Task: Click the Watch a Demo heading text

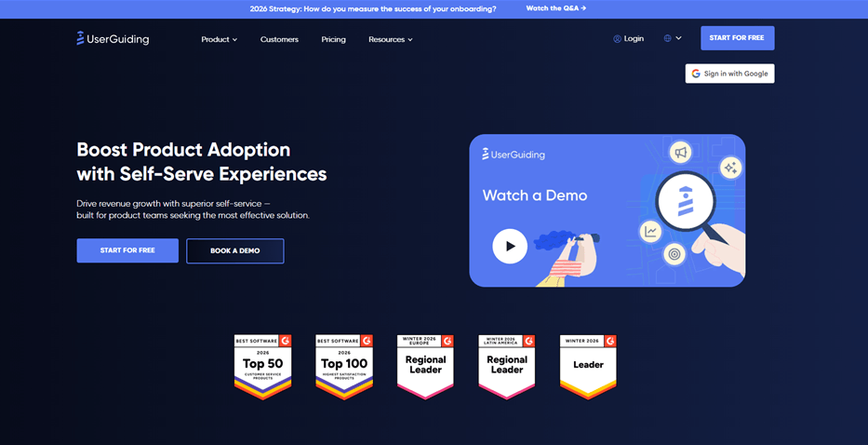Action: click(x=535, y=196)
